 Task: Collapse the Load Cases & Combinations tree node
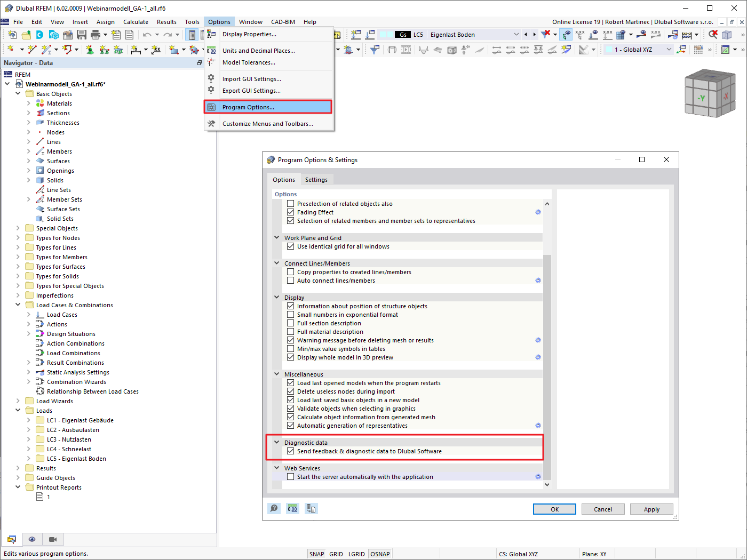(x=18, y=305)
